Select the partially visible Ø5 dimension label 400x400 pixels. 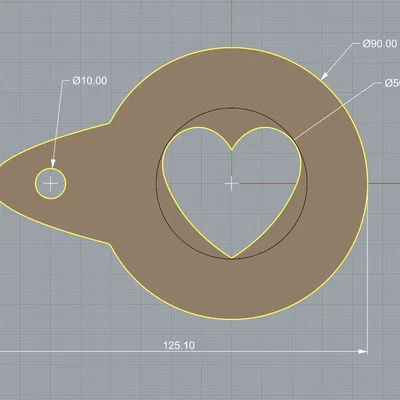point(392,83)
